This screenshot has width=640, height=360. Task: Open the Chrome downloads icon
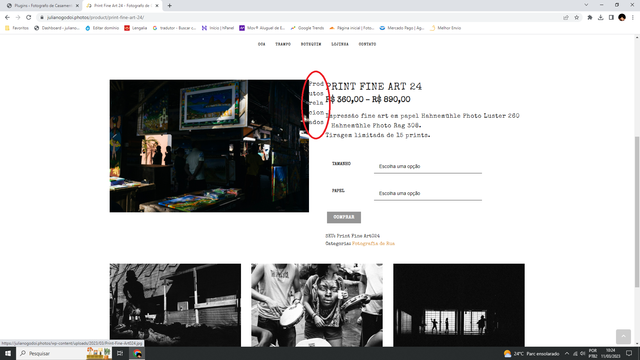pos(600,18)
